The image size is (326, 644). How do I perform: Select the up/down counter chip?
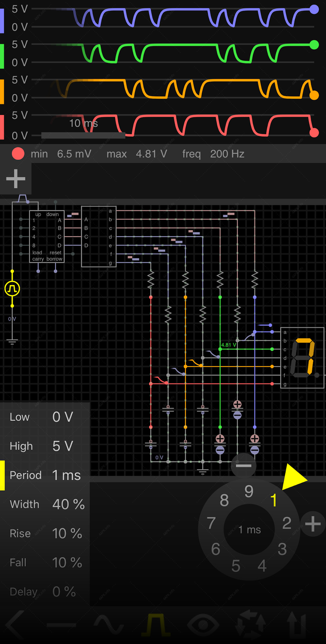pyautogui.click(x=47, y=237)
